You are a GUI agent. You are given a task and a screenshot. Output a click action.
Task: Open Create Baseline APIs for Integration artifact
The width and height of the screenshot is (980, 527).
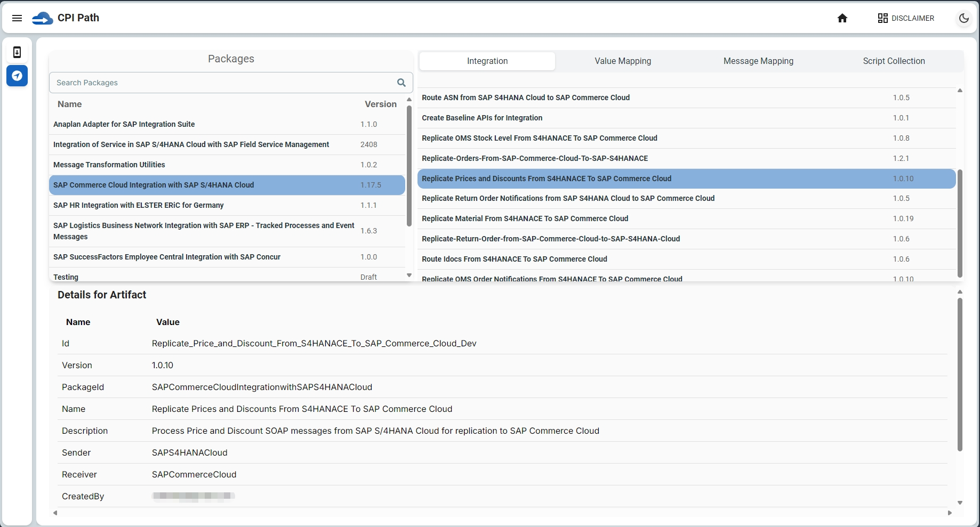[687, 118]
